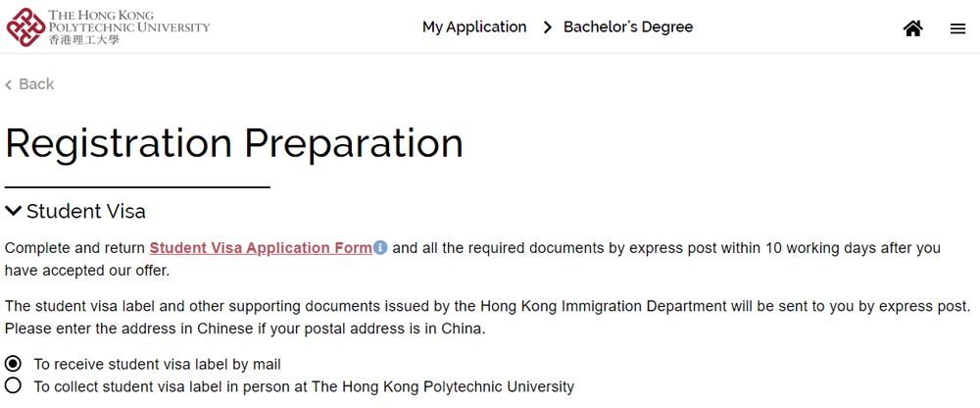
Task: Select receive student visa label by mail
Action: pos(13,364)
